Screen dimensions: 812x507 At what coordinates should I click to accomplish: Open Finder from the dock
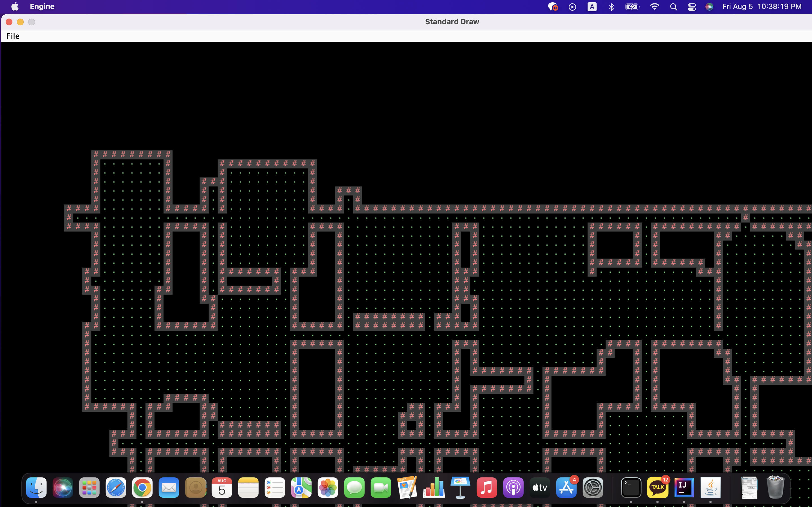[x=36, y=487]
